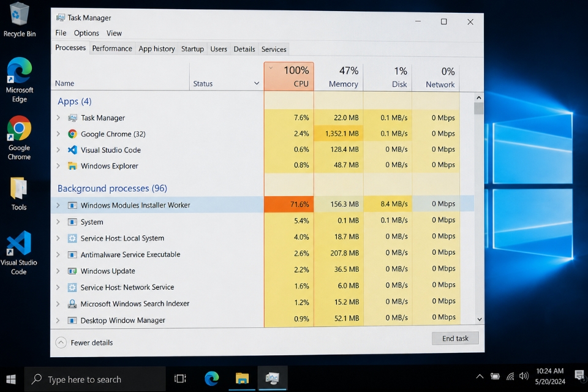Expand the Windows Explorer process row
This screenshot has height=392, width=588.
coord(58,166)
